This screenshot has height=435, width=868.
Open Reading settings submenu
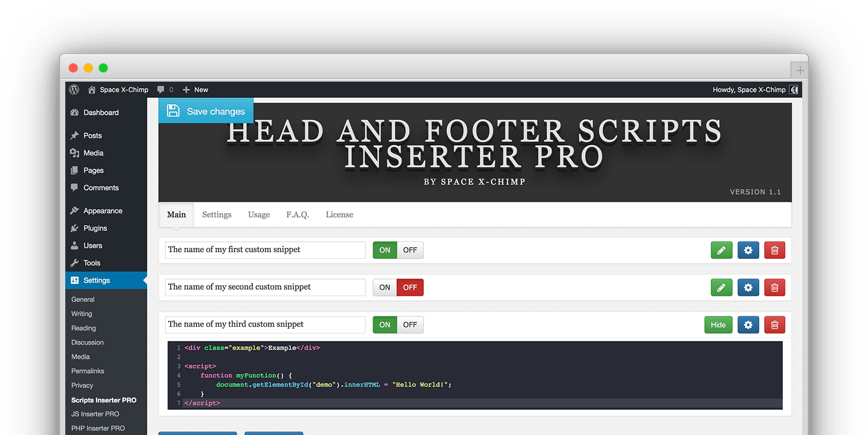click(83, 328)
